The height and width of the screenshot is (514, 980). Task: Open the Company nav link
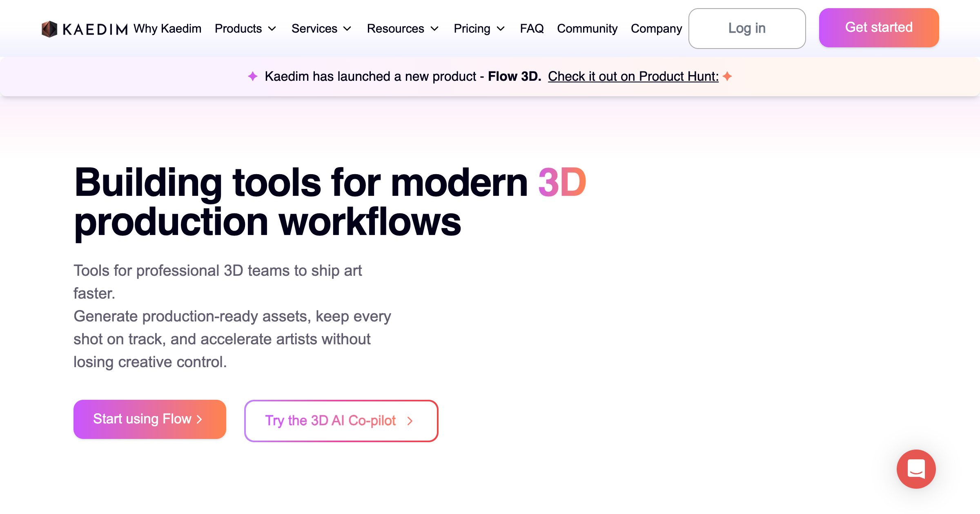(x=656, y=29)
